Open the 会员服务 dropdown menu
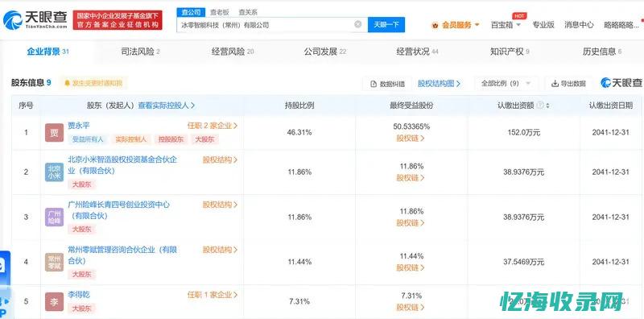Image resolution: width=644 pixels, height=319 pixels. click(456, 25)
